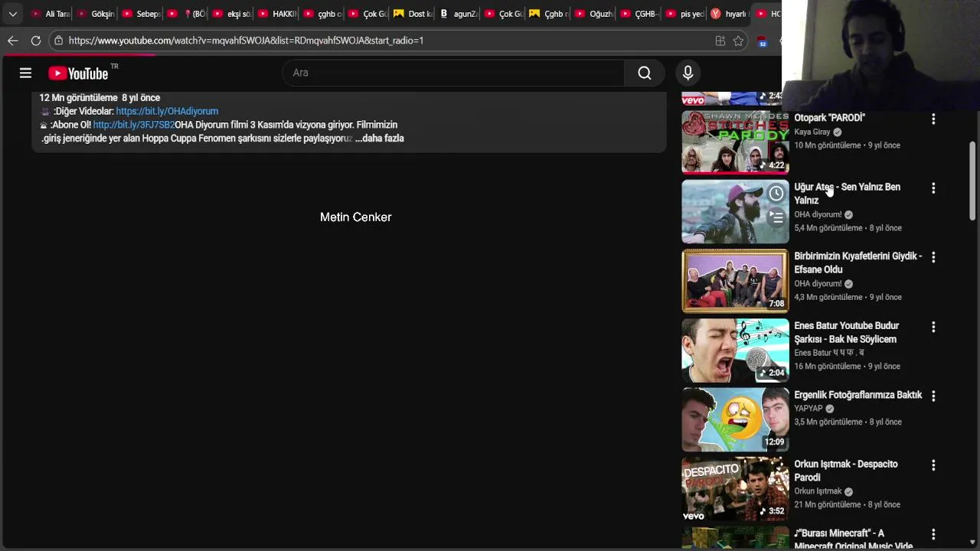Open the Birbirimizin Kıyafetlerini Giydik thumbnail
This screenshot has height=551, width=980.
click(x=735, y=281)
